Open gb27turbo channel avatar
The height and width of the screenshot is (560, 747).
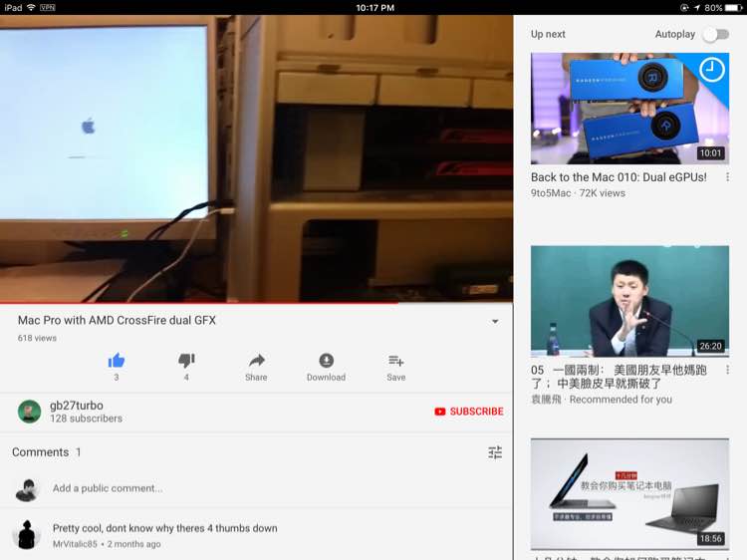(29, 412)
